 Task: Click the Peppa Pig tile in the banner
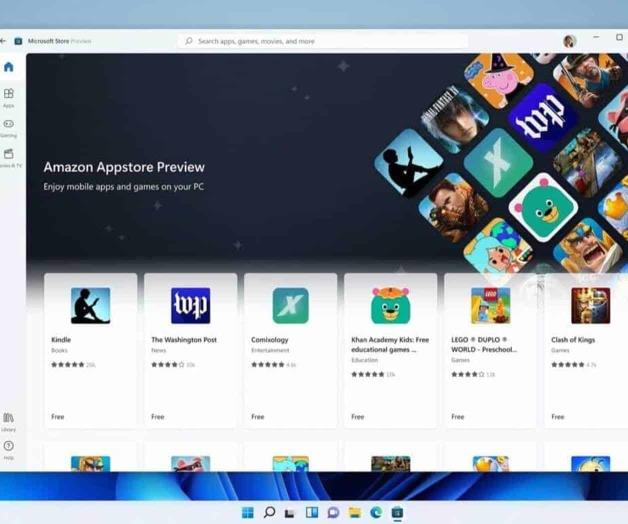coord(499,80)
